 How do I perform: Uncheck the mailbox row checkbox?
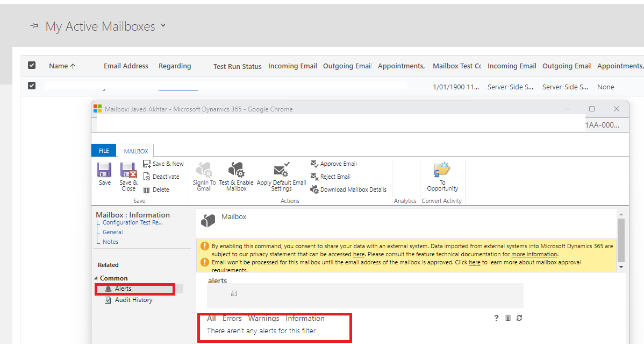[x=32, y=85]
